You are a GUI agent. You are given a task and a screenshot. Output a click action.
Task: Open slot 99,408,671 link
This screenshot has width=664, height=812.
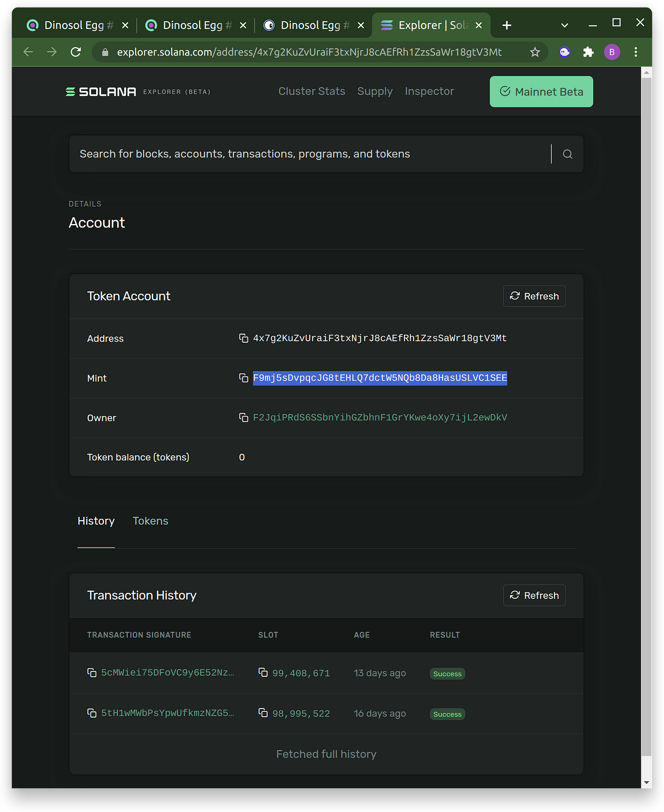(x=301, y=673)
